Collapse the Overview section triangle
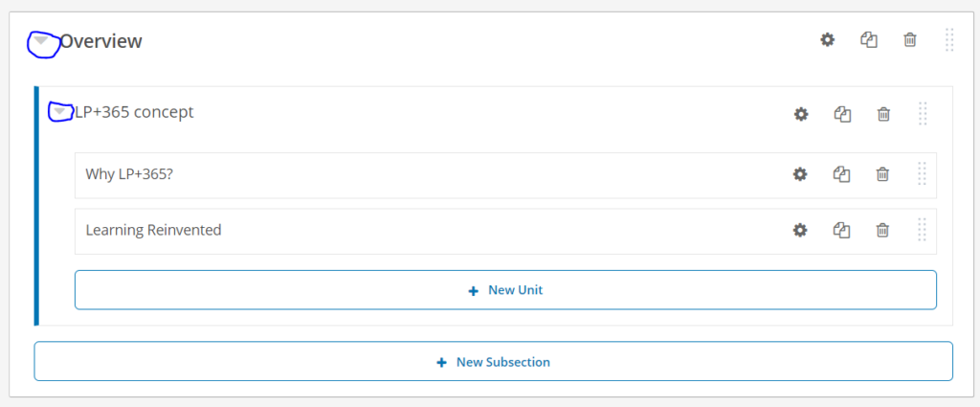The height and width of the screenshot is (407, 980). [x=41, y=40]
